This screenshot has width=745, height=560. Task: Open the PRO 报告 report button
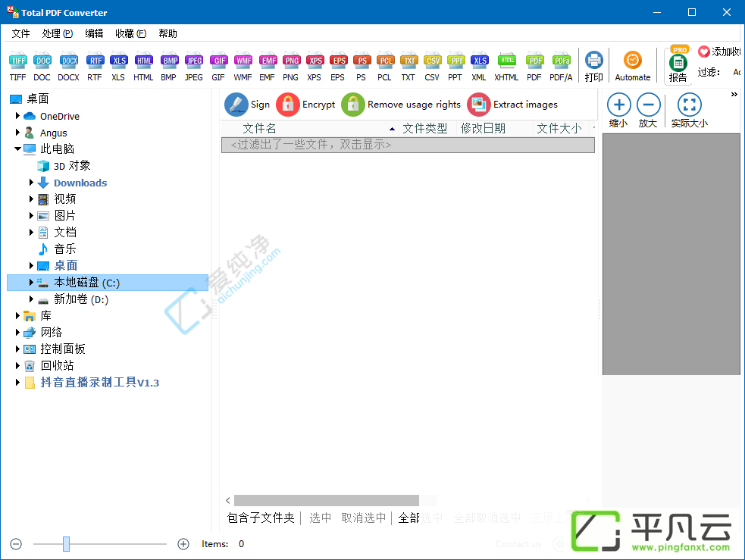678,64
